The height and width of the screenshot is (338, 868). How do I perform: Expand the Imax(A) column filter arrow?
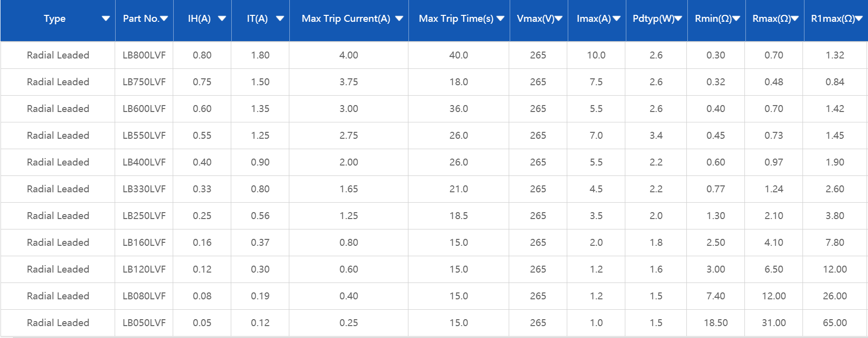coord(617,19)
